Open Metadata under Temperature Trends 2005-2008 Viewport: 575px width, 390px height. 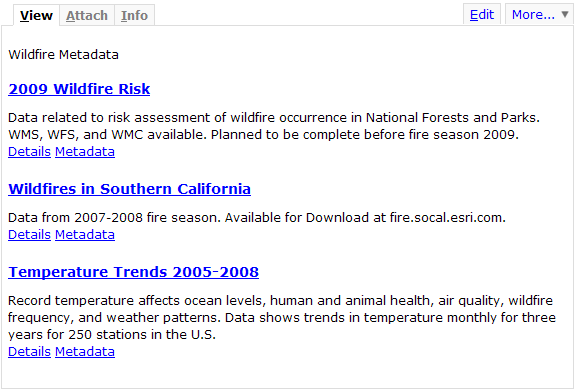tap(85, 352)
